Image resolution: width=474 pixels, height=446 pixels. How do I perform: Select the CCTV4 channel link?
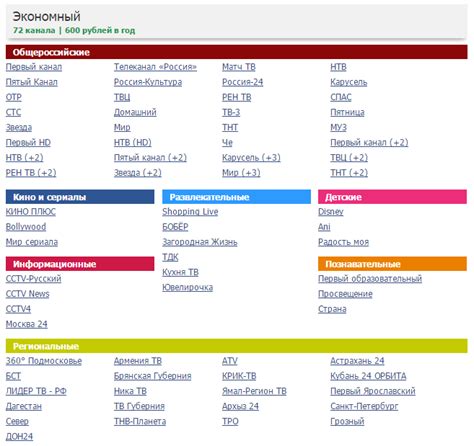(18, 309)
